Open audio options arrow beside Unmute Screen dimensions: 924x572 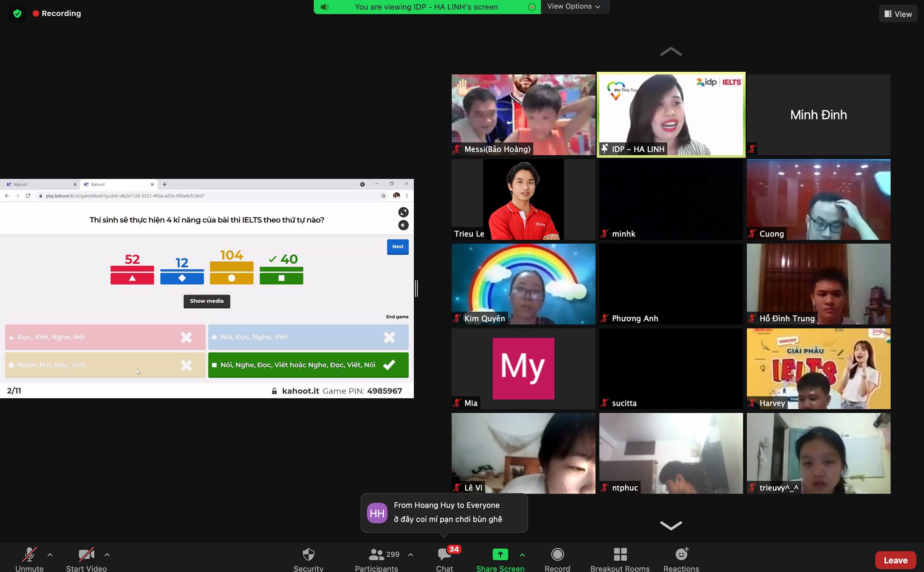(x=50, y=554)
